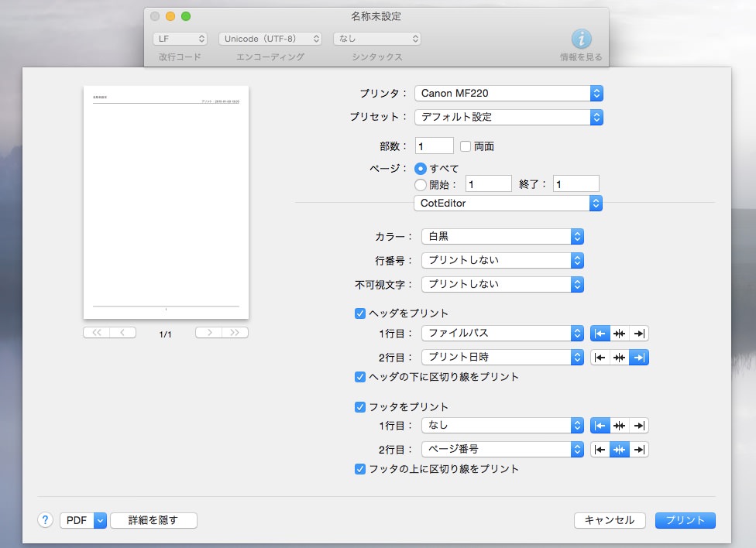Right-align the header first line (ファイルパス)
This screenshot has width=756, height=548.
tap(639, 333)
